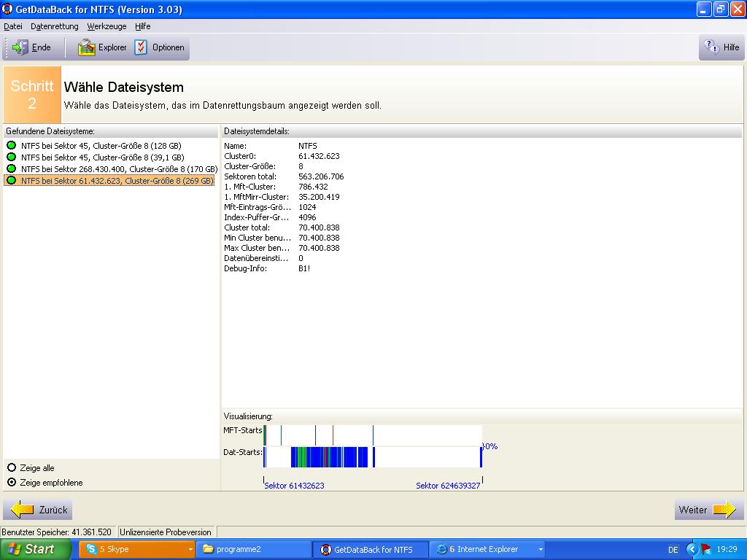Select NTFS bei Sektor 61.432.623 (269 GB)
This screenshot has width=747, height=560.
click(x=117, y=181)
